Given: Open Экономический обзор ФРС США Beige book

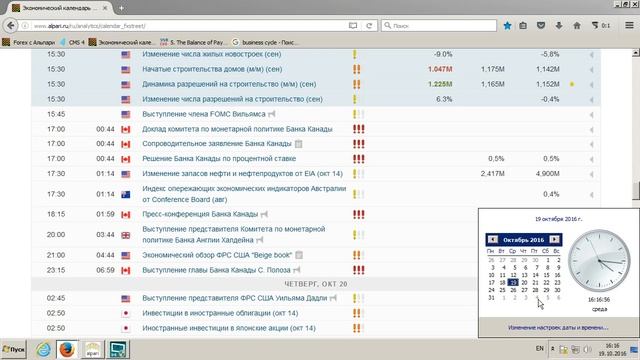Looking at the screenshot, I should click(217, 255).
